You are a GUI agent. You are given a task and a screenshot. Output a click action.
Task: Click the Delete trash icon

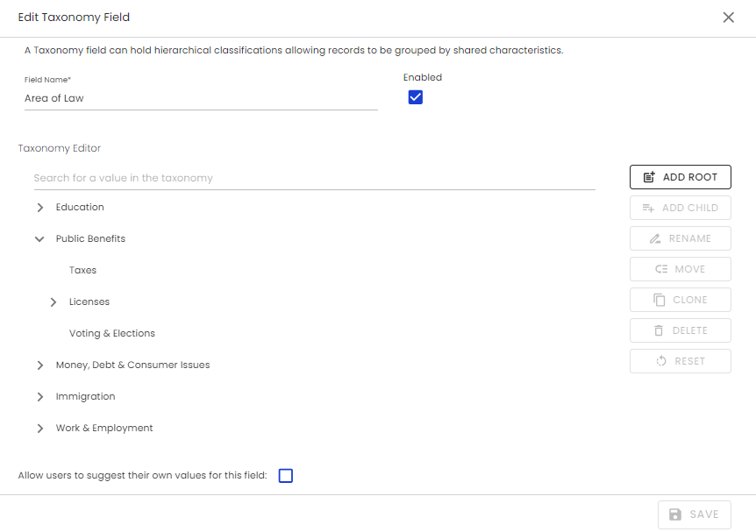click(659, 330)
